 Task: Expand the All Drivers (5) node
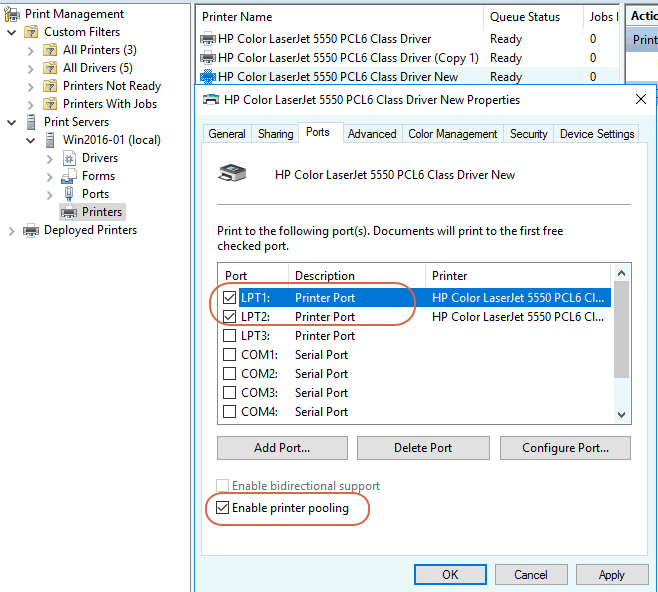[31, 69]
